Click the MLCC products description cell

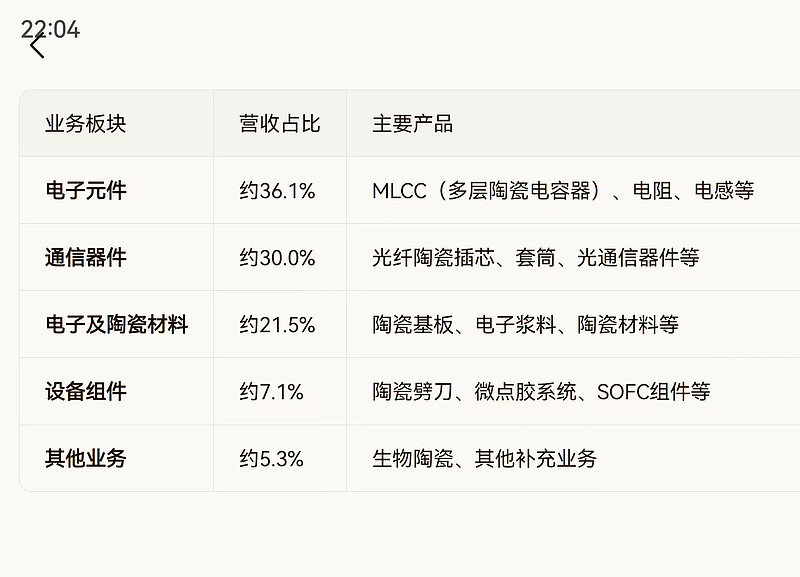[x=563, y=191]
